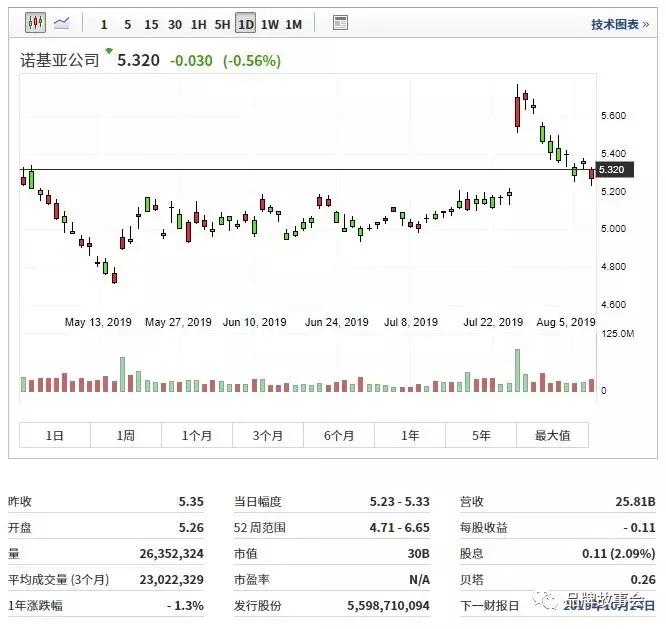Change the interval to 1W weekly

point(270,24)
